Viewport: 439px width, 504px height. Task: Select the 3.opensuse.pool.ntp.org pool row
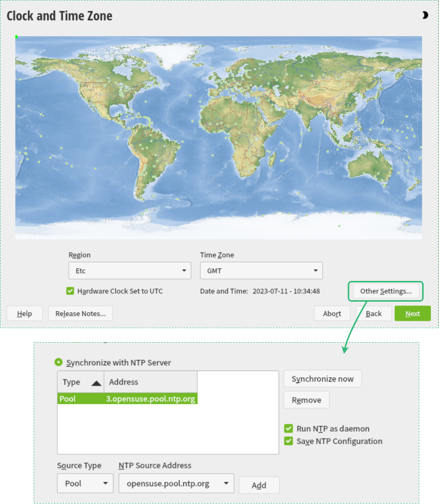[x=127, y=399]
